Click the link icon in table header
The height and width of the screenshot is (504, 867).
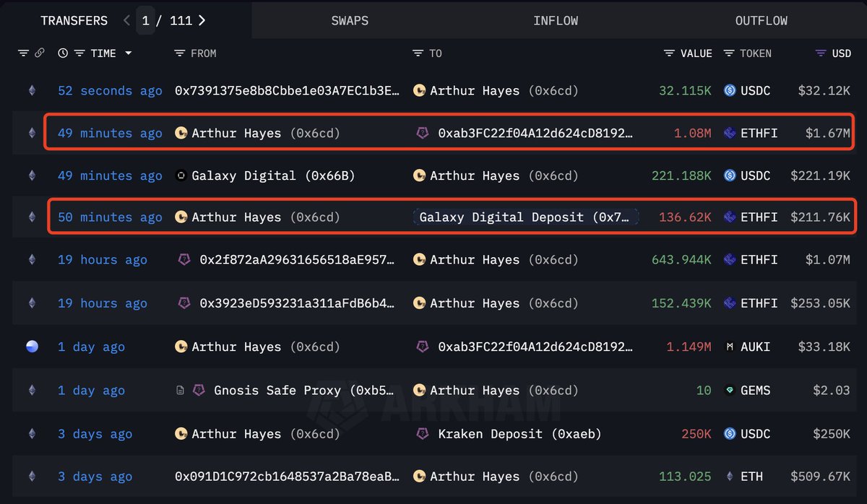tap(40, 53)
